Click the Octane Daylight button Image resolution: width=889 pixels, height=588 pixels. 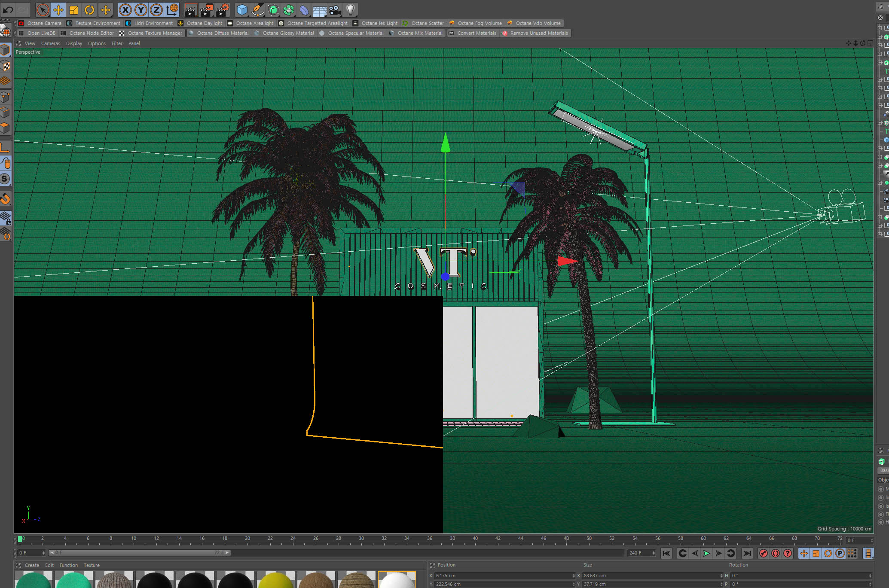click(200, 23)
